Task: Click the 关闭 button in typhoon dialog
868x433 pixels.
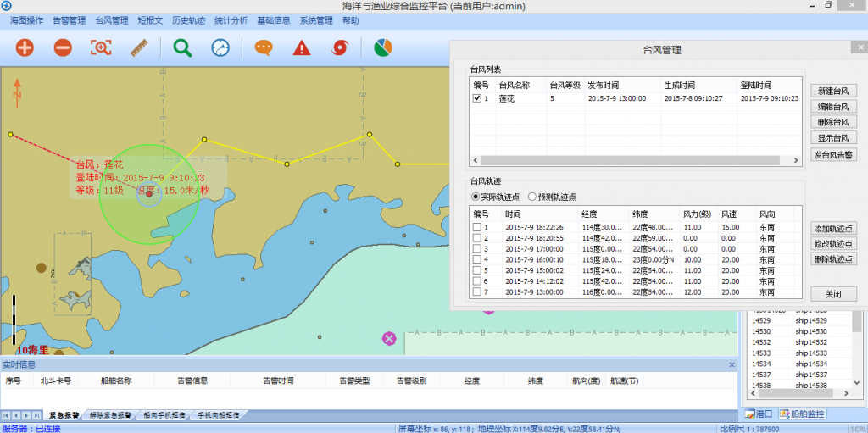Action: (x=834, y=294)
